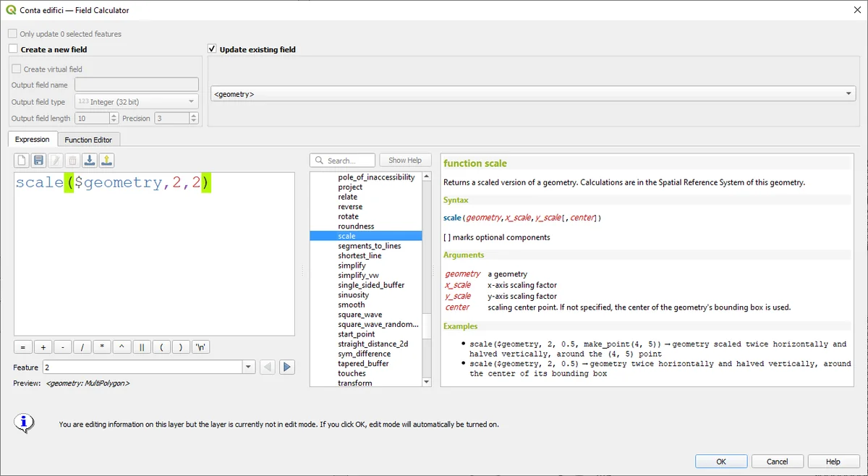868x476 pixels.
Task: Uncheck the Update existing field checkbox
Action: [x=212, y=49]
